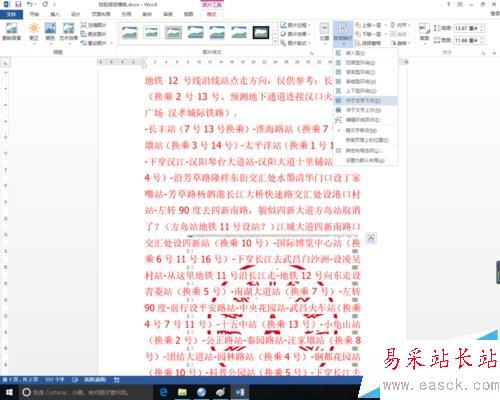Click Change Picture (更改图片)

[94, 34]
